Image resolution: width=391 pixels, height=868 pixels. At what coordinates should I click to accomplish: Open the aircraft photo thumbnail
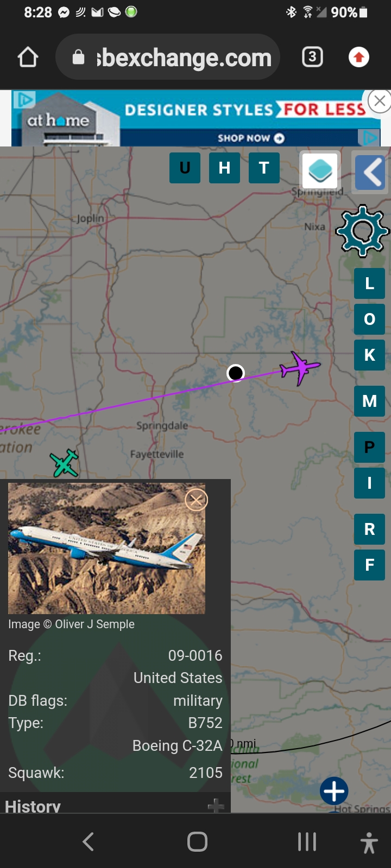(x=106, y=548)
